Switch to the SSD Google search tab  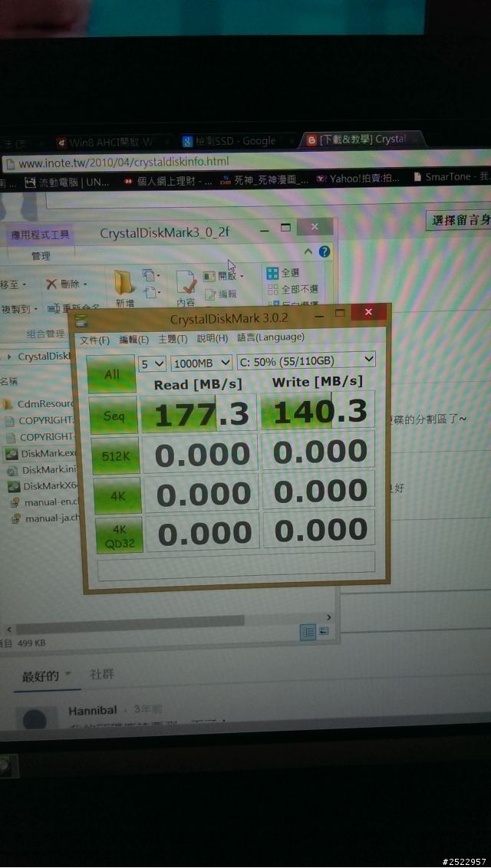[x=236, y=140]
